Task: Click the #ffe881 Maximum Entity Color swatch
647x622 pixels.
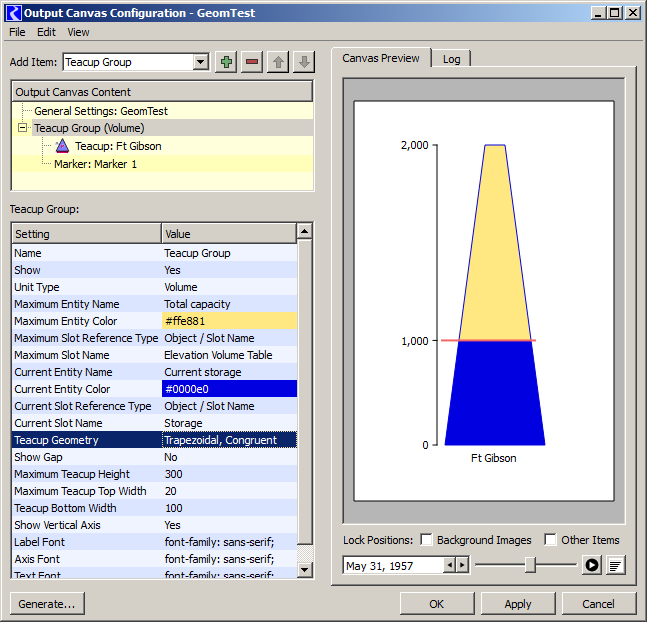Action: 229,321
